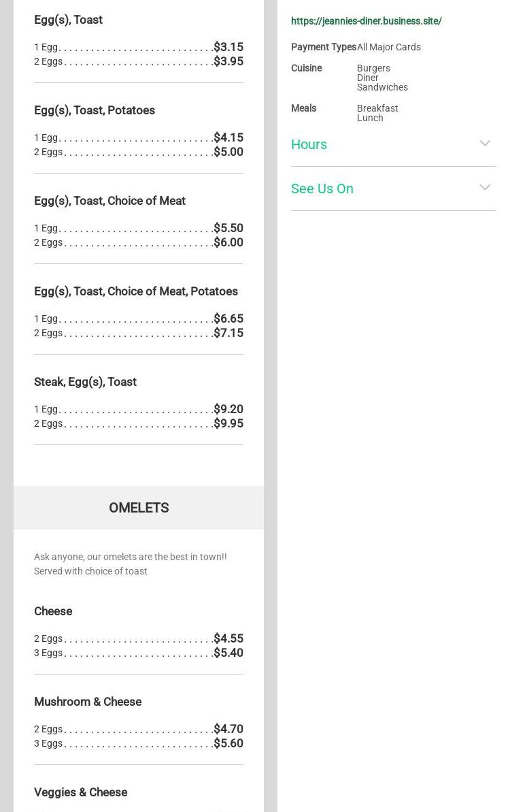The width and height of the screenshot is (510, 812).
Task: Click the OMELETS section header
Action: pos(139,508)
